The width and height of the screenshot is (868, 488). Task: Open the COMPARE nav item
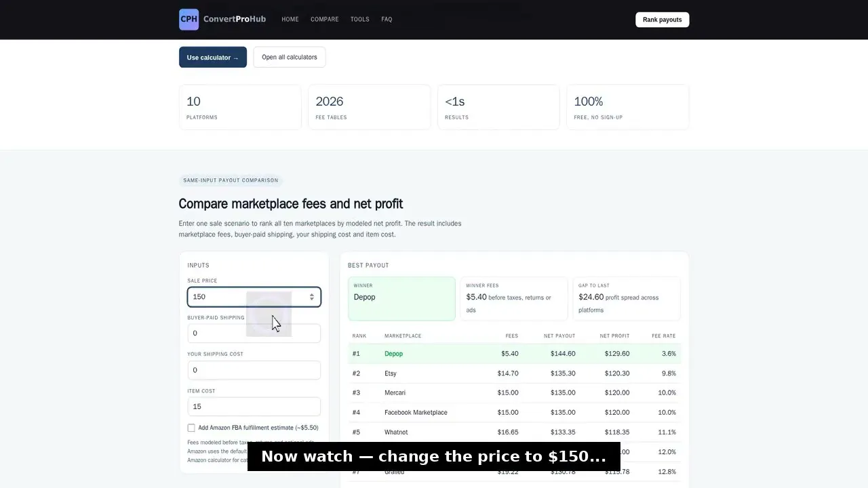(325, 20)
